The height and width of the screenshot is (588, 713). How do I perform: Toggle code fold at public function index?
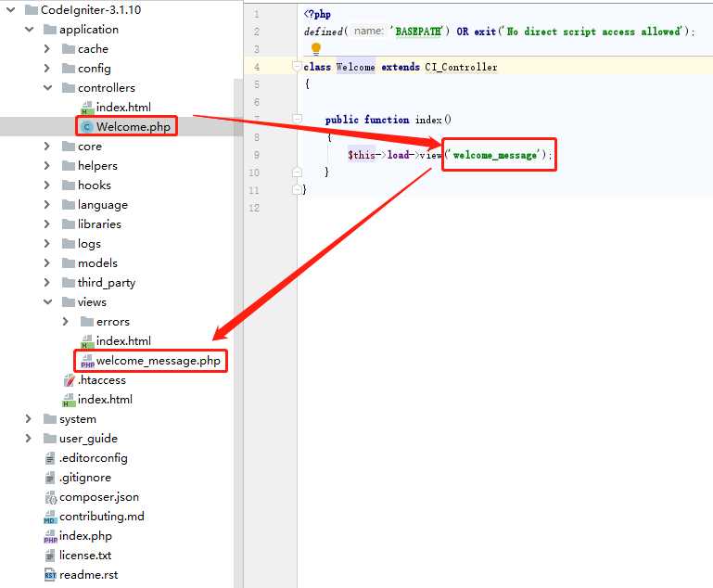(x=297, y=119)
